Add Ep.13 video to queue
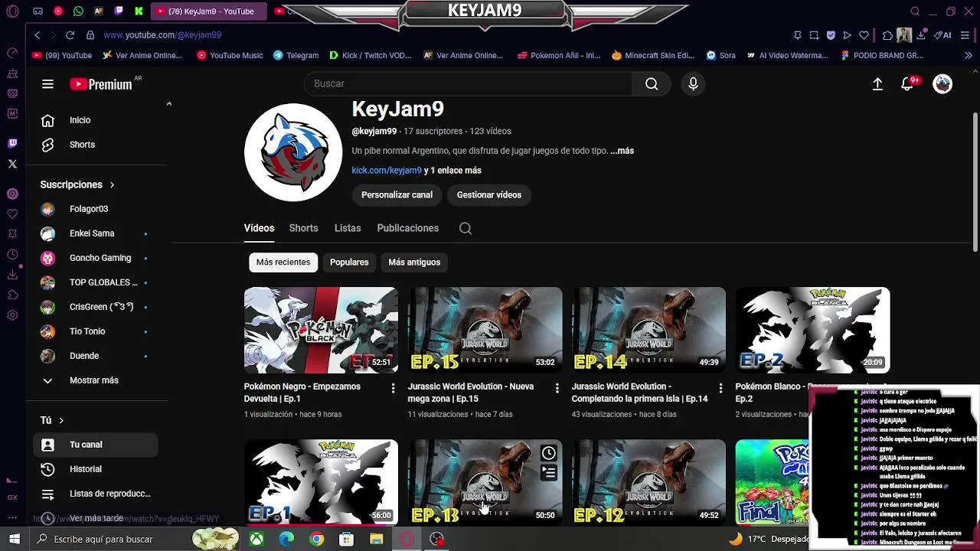This screenshot has height=551, width=980. click(x=549, y=474)
